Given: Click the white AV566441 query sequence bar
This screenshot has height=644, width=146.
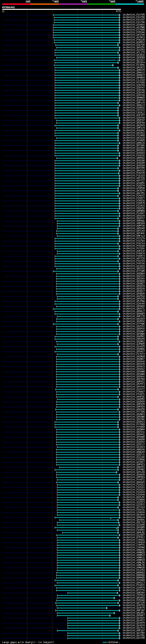Looking at the screenshot, I should click(62, 9).
